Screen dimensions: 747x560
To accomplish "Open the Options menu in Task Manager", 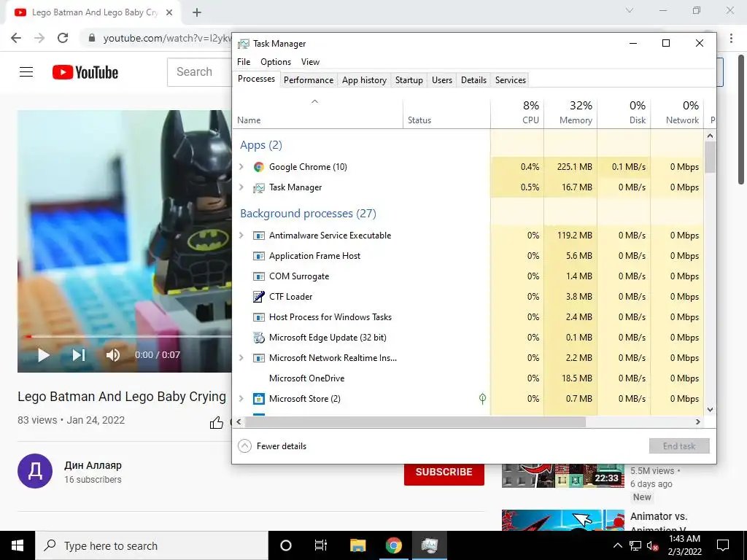I will [276, 62].
